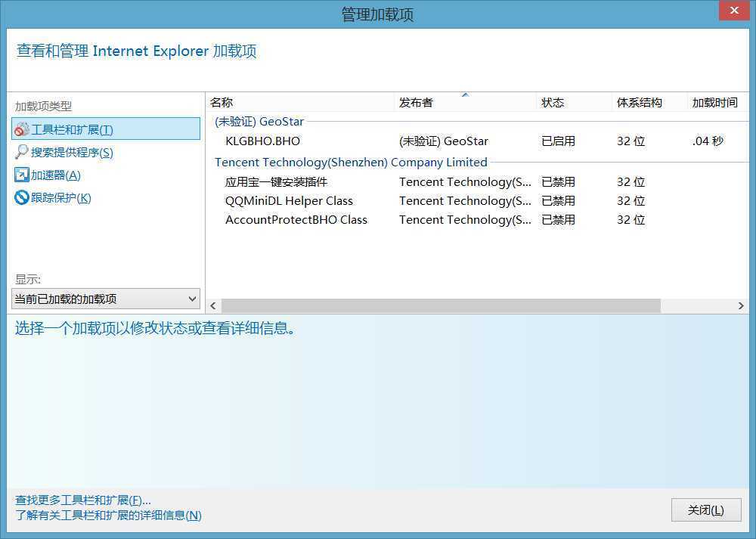Collapse the Tencent Technology(Shenzhen) Company Limited group
This screenshot has width=756, height=539.
pos(351,162)
